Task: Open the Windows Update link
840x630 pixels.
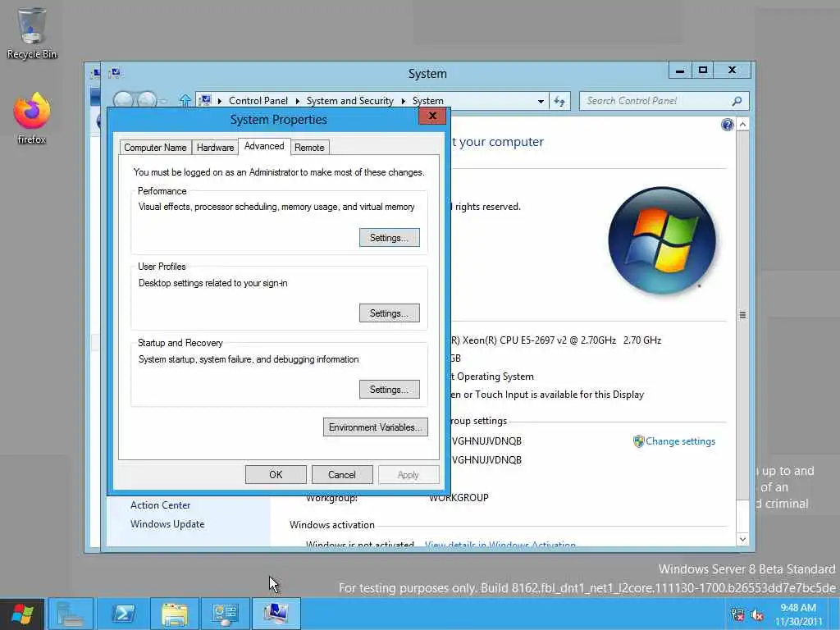Action: 167,524
